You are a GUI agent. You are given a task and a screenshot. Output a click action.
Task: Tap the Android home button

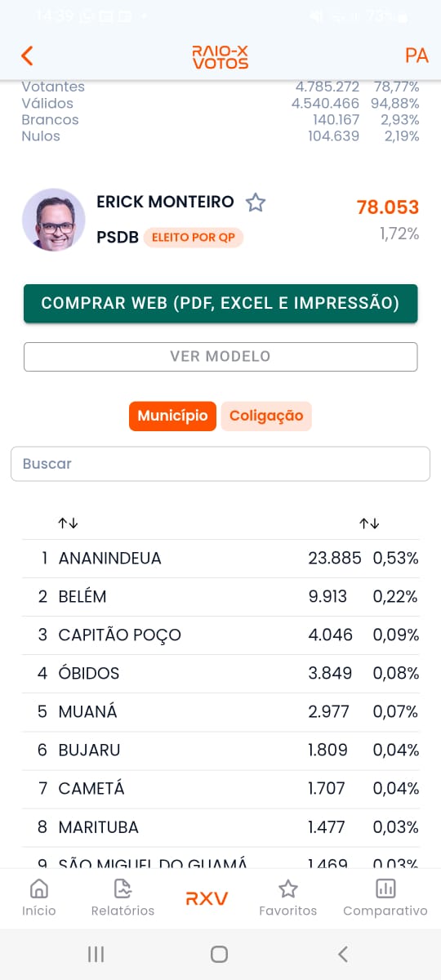(219, 954)
